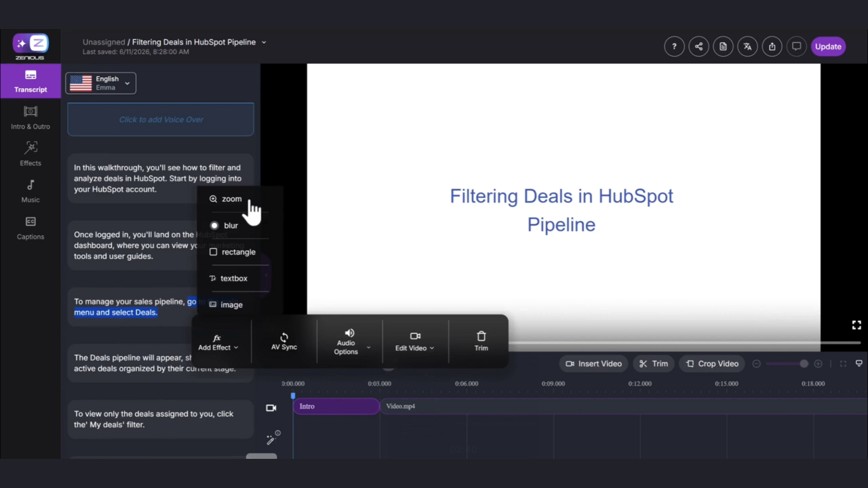The image size is (868, 488).
Task: Click the Insert Video button
Action: click(594, 364)
